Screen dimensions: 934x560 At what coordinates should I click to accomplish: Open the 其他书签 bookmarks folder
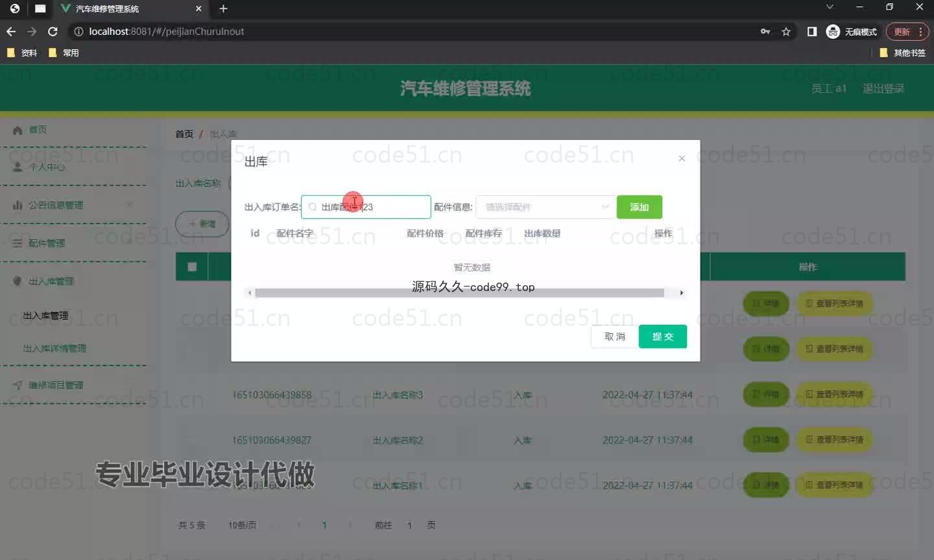902,52
